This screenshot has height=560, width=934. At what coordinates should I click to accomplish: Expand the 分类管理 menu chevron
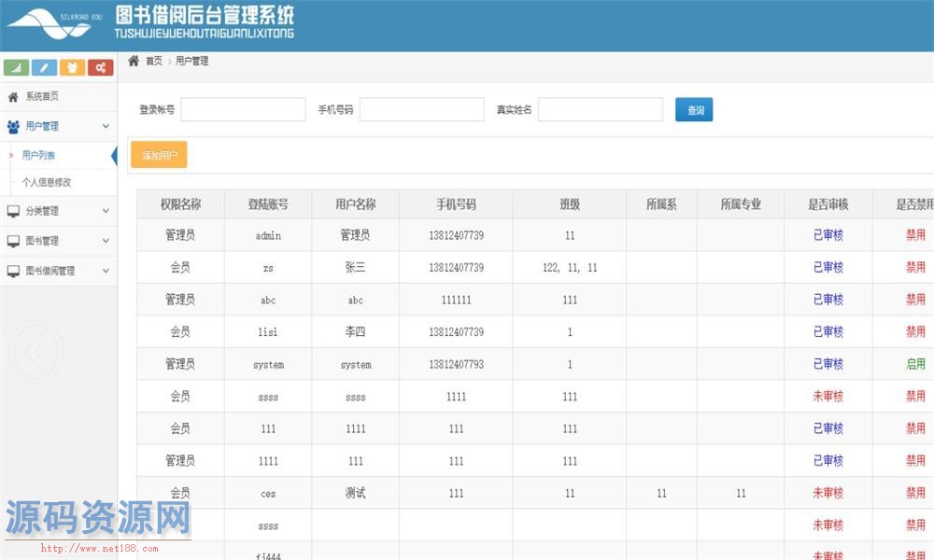coord(106,211)
